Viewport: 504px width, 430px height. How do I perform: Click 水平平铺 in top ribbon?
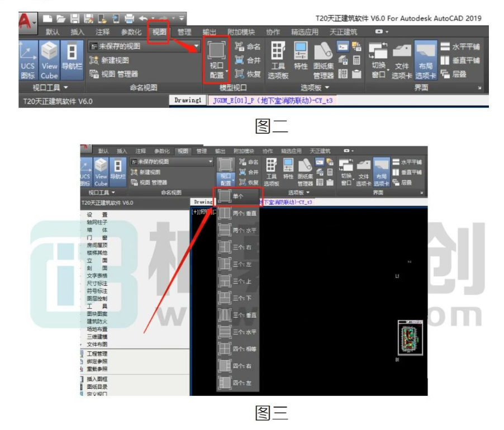(x=460, y=46)
